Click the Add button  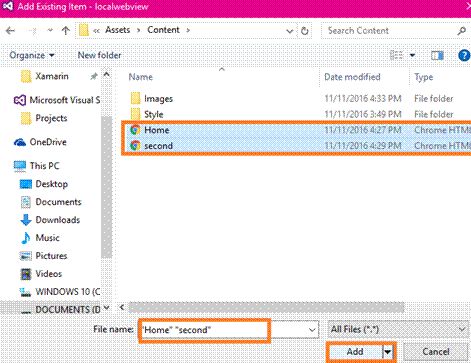[x=355, y=352]
